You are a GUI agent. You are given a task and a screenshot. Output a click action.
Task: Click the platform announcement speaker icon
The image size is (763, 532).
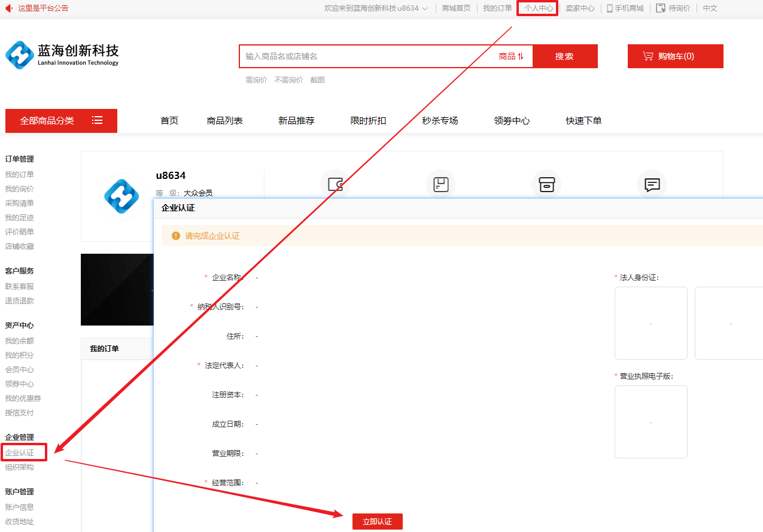pyautogui.click(x=8, y=8)
